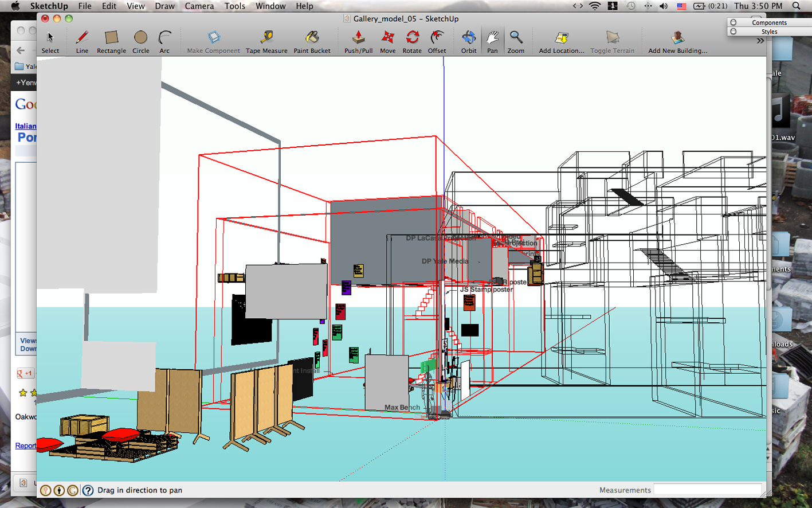Click the US flag input menu
The width and height of the screenshot is (812, 508).
coord(681,6)
